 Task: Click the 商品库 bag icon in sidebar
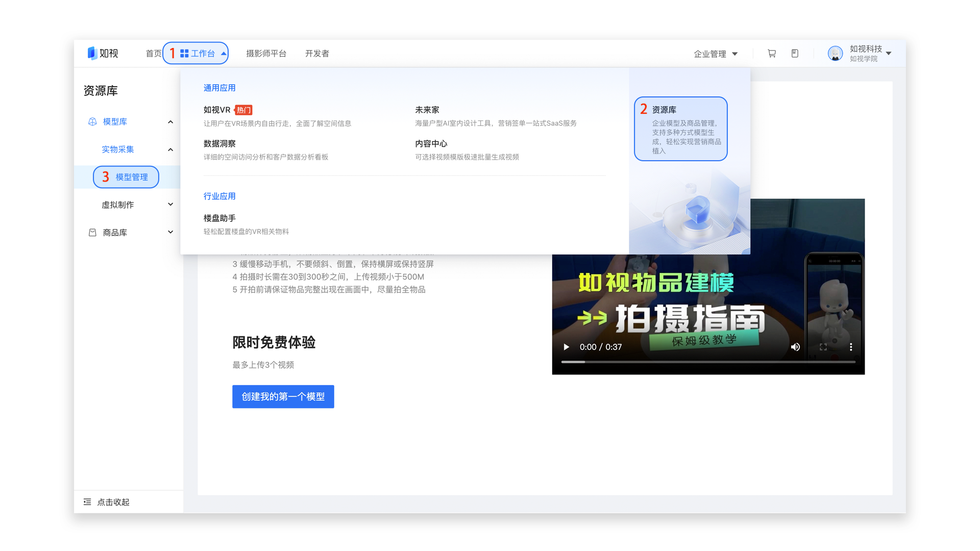click(x=92, y=232)
